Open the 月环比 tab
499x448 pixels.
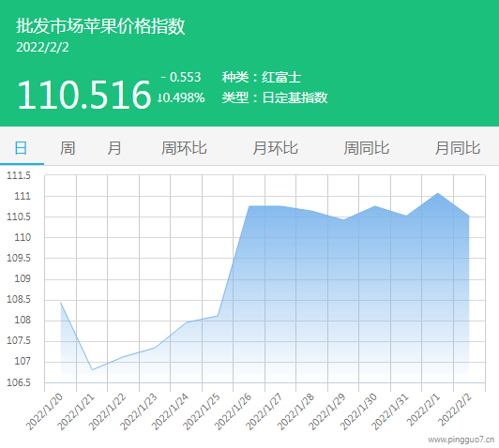tap(275, 148)
